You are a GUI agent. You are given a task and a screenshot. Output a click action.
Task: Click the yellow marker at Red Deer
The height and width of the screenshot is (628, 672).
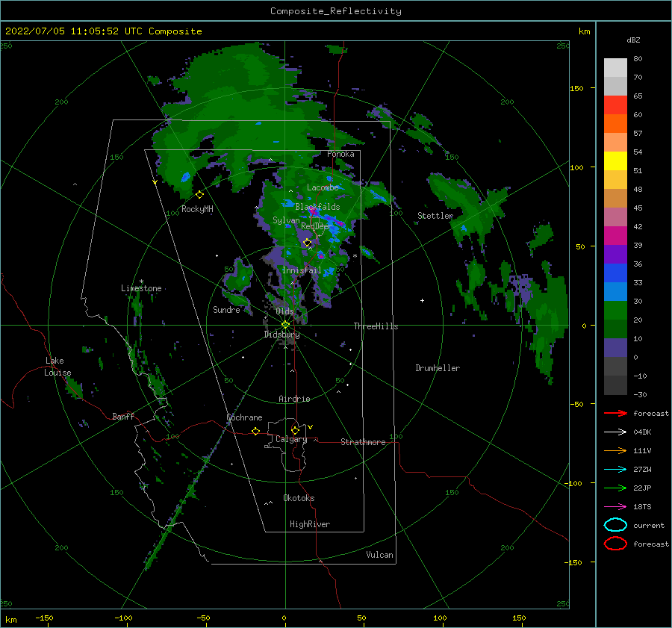coord(308,243)
